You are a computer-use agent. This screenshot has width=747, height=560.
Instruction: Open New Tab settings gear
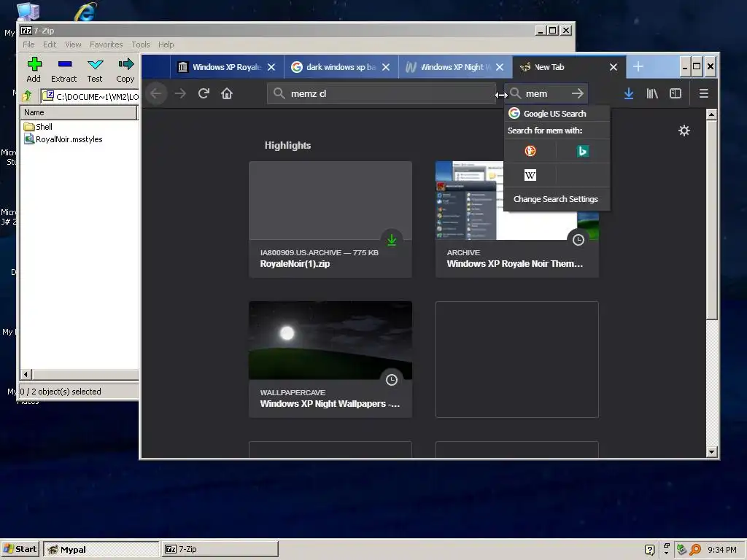[x=684, y=131]
